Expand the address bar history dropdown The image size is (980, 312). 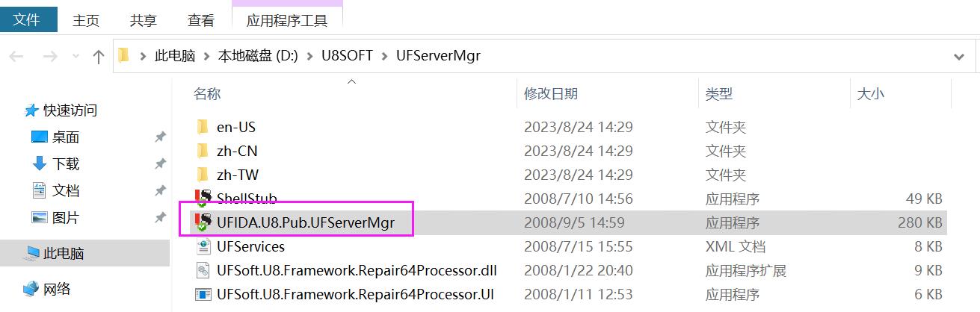click(x=959, y=57)
